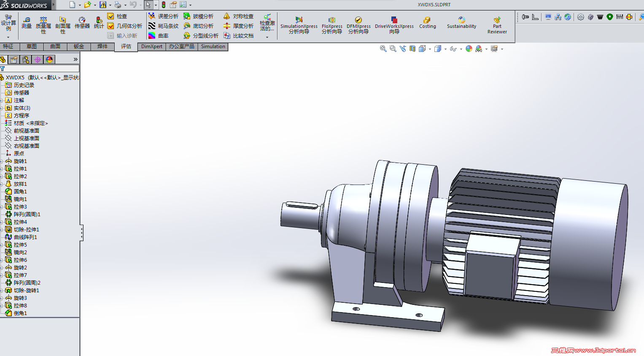Click New document icon

pyautogui.click(x=72, y=5)
